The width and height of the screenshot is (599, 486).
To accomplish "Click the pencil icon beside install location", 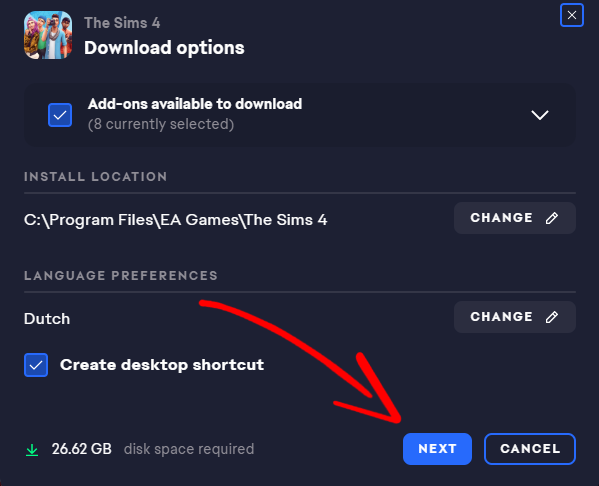I will pyautogui.click(x=552, y=218).
